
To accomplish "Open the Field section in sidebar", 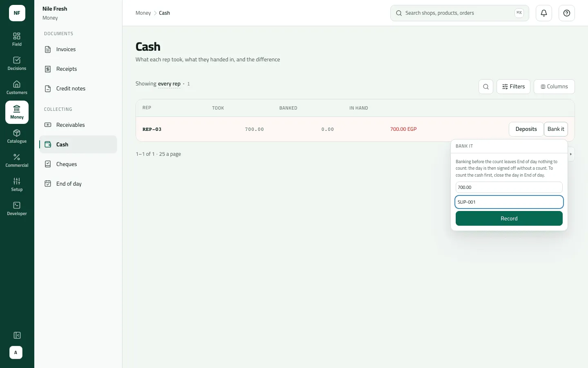I will pos(17,40).
